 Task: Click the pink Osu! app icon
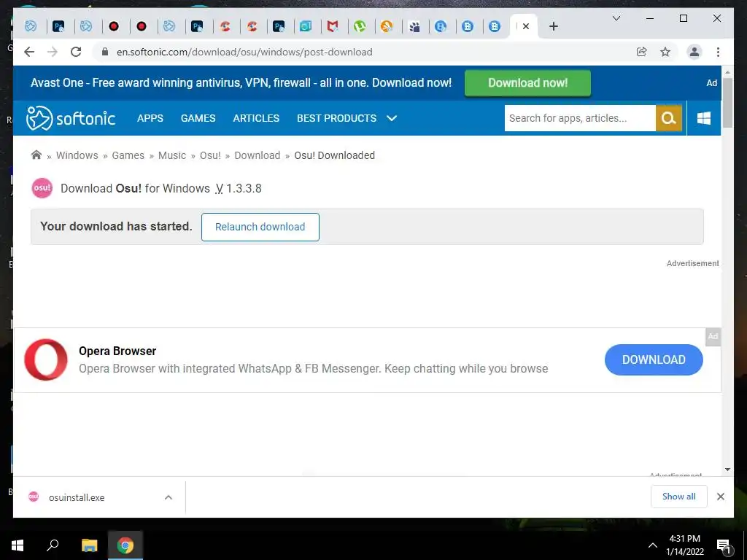coord(42,188)
